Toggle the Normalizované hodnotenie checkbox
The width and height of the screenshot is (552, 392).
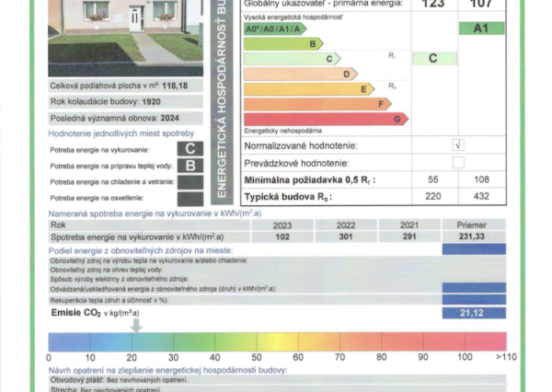[458, 145]
